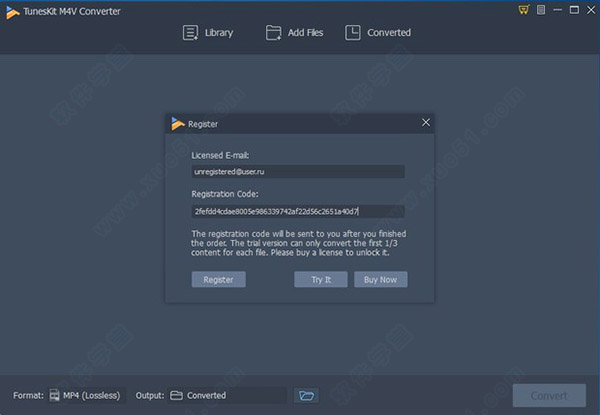Click the Add Files folder icon

pyautogui.click(x=274, y=33)
